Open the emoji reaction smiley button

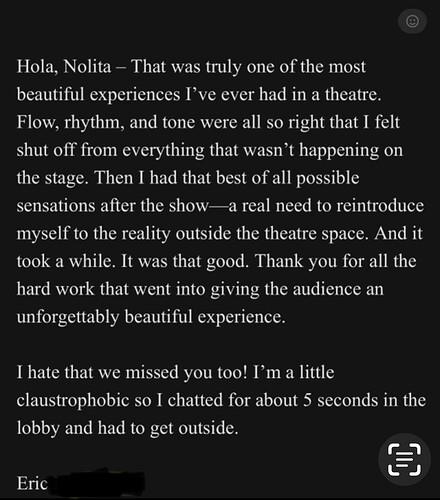pos(412,21)
